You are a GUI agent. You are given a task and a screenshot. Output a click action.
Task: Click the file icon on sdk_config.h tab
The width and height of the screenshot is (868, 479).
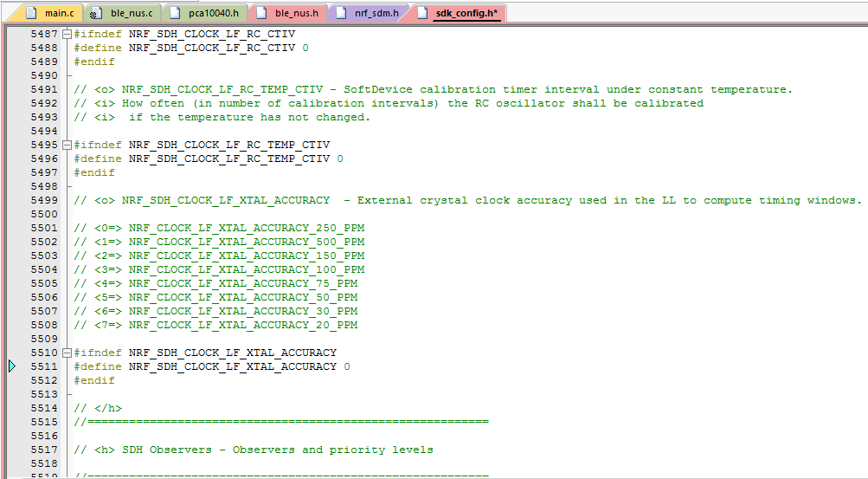point(422,13)
